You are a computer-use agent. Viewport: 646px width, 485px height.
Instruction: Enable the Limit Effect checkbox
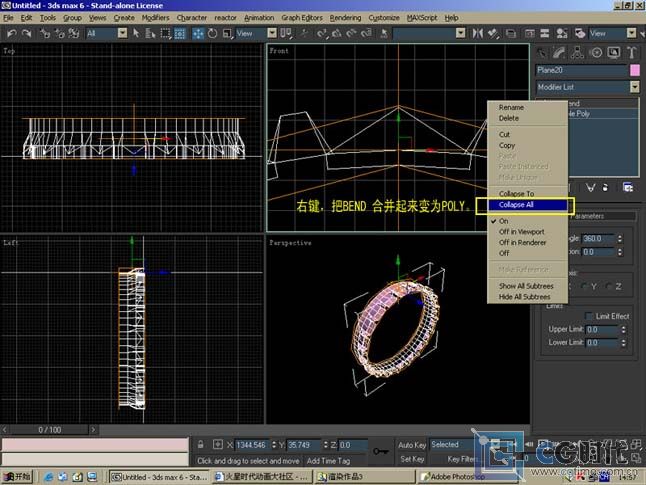pyautogui.click(x=589, y=316)
